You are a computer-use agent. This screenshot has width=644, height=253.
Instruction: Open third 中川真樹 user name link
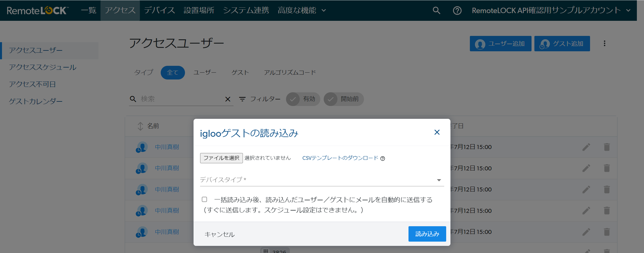pos(167,189)
